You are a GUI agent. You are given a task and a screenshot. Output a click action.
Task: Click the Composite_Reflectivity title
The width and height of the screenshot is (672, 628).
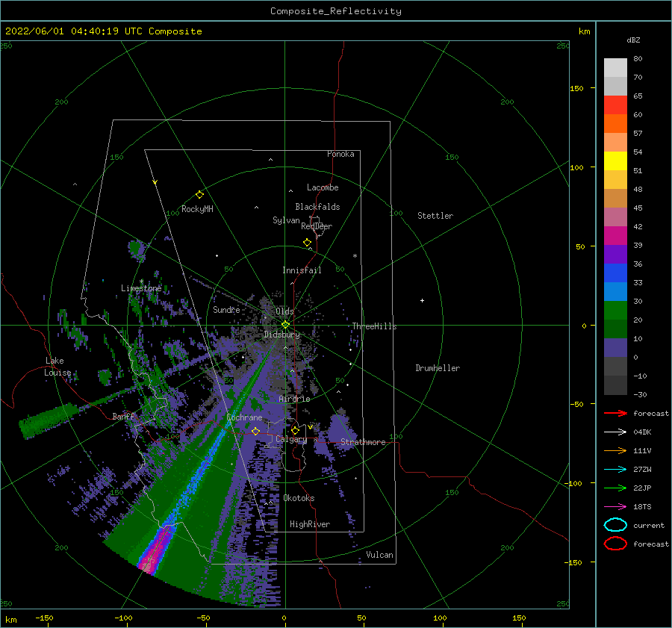[336, 11]
